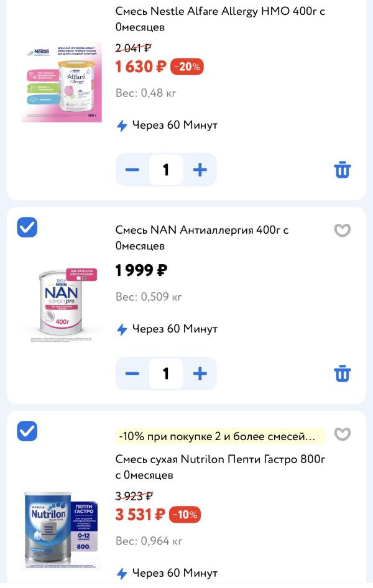View the Nutrilon can product image
Image resolution: width=373 pixels, height=588 pixels.
click(61, 530)
